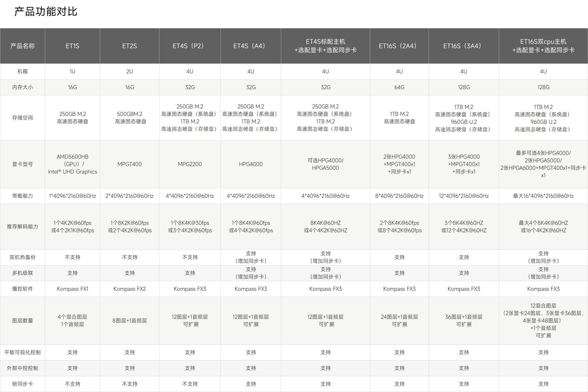
Task: Select ET16S双cpu主机 column header
Action: [543, 46]
